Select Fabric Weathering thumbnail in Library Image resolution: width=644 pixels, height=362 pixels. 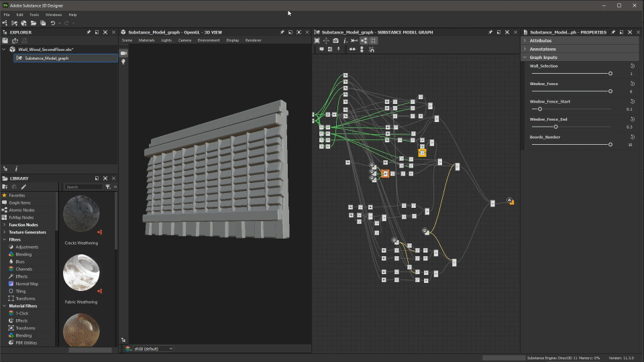pyautogui.click(x=81, y=273)
